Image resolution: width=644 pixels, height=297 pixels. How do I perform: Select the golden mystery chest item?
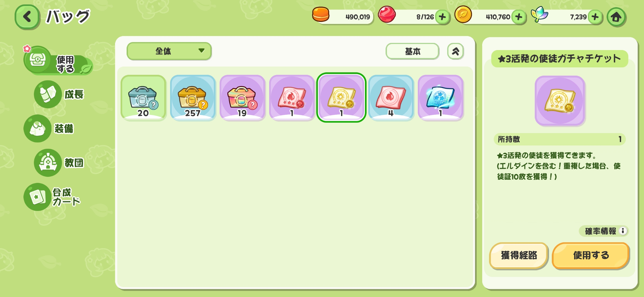coord(193,98)
